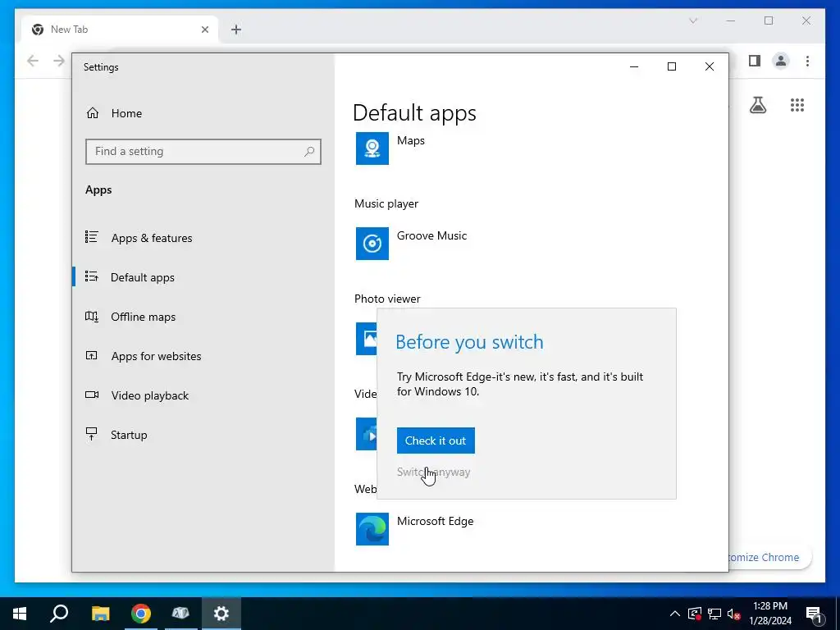840x630 pixels.
Task: Click the Chrome Labs flask icon
Action: [757, 105]
